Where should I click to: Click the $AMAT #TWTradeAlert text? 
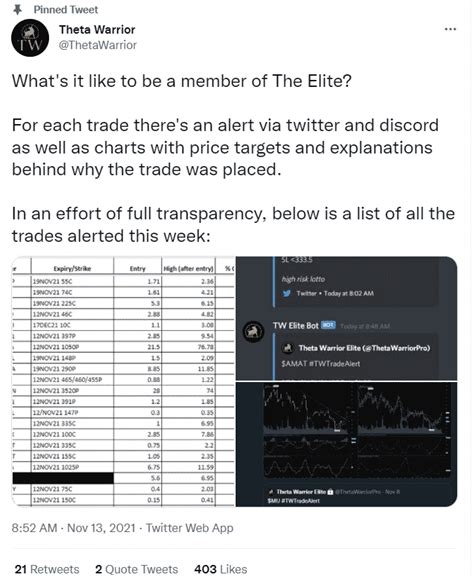pyautogui.click(x=320, y=364)
